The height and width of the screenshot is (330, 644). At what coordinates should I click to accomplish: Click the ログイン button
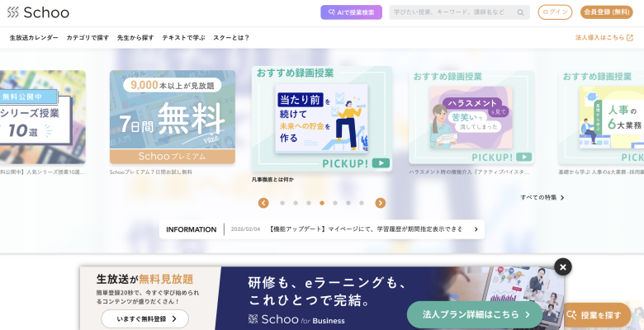coord(555,12)
